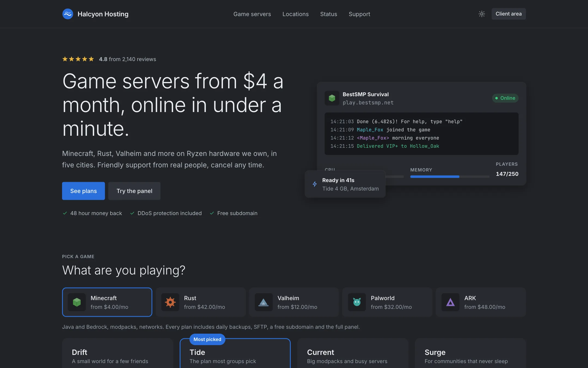Viewport: 588px width, 368px height.
Task: Click the Online status badge
Action: click(x=505, y=98)
